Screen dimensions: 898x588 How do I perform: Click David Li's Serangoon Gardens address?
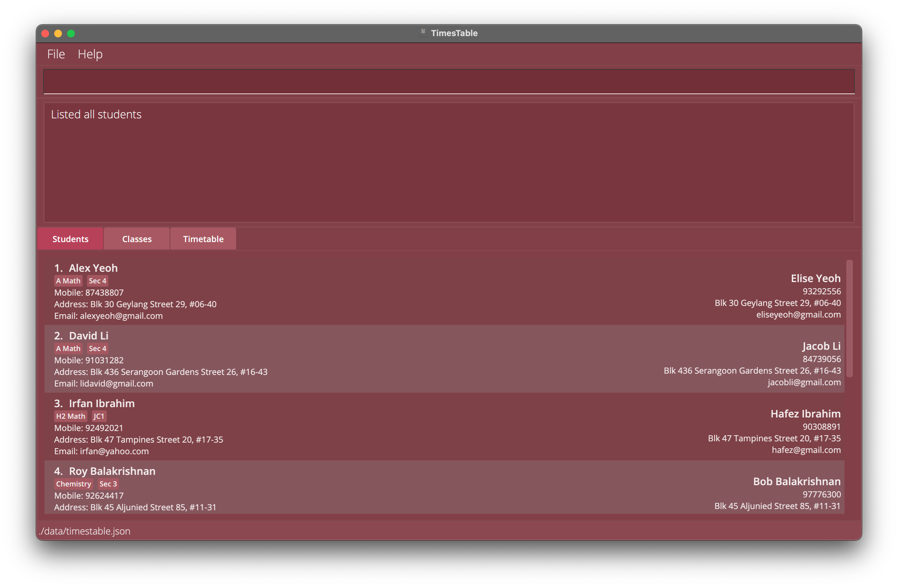(161, 372)
